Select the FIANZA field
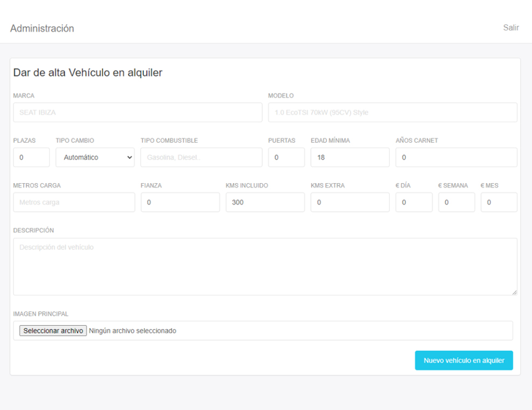The width and height of the screenshot is (532, 410). (x=180, y=202)
